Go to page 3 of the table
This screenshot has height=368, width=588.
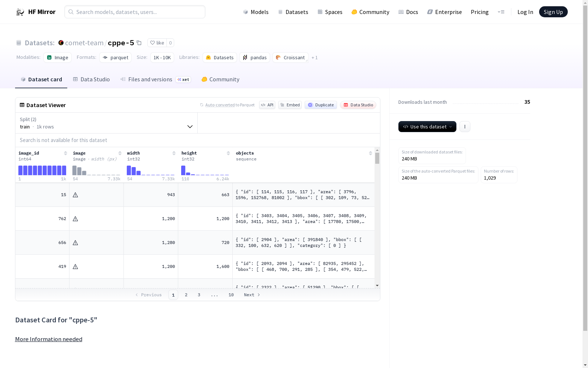pyautogui.click(x=199, y=295)
